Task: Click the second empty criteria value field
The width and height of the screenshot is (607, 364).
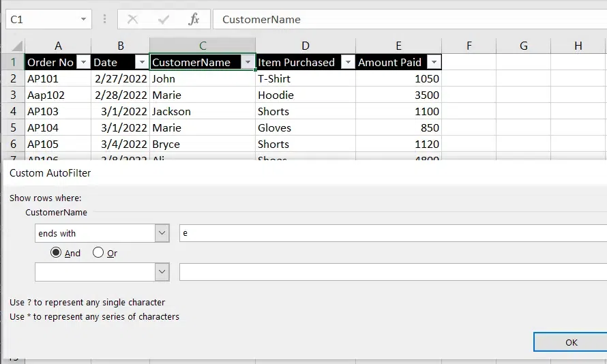Action: click(x=393, y=272)
